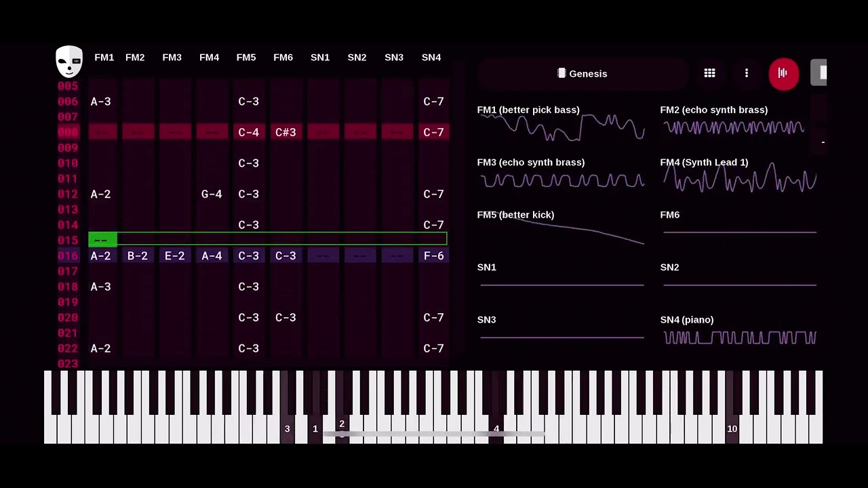Select the FM4 channel header
The height and width of the screenshot is (488, 868).
(x=209, y=58)
